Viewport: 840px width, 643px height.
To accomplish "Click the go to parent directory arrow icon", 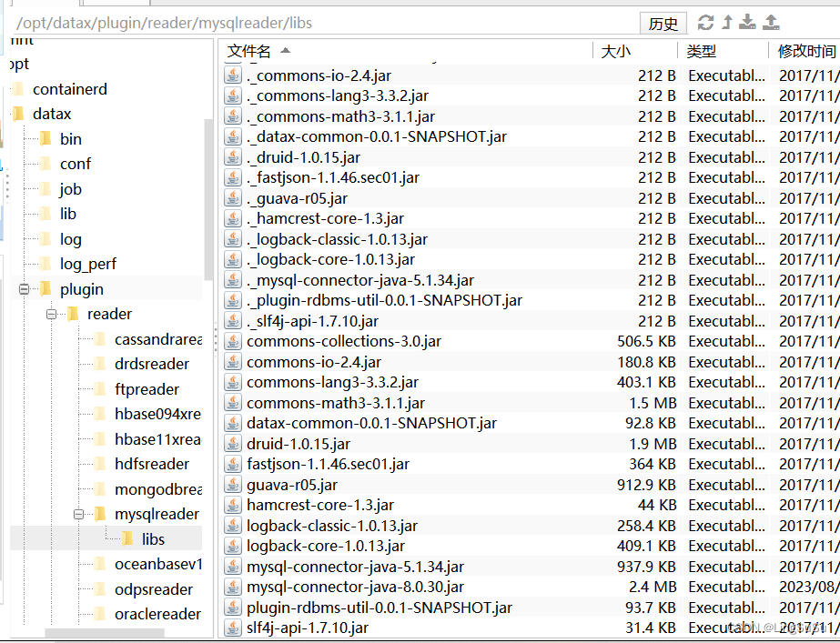I will point(728,24).
